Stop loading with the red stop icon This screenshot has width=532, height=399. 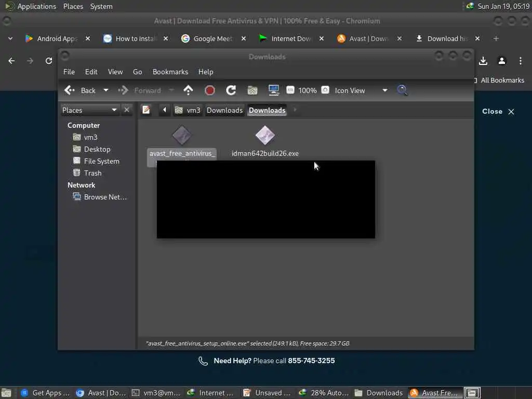210,90
